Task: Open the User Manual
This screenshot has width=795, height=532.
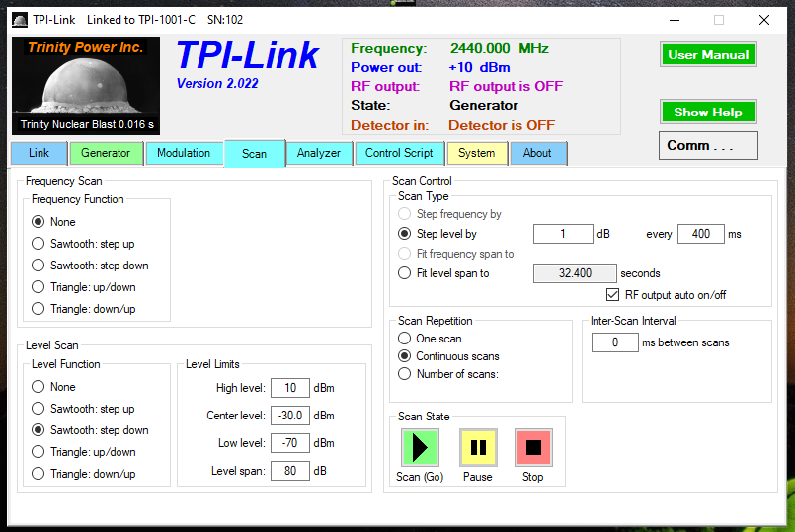Action: (x=708, y=54)
